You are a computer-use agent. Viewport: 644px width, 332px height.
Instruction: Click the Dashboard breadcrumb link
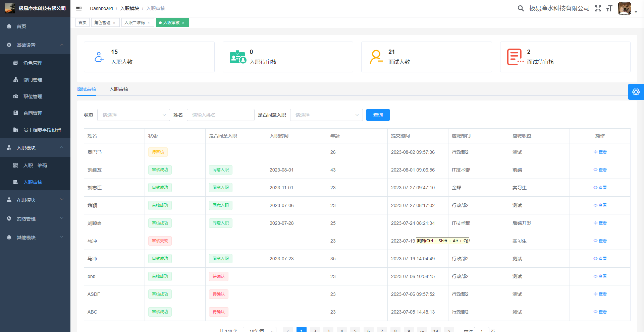(x=101, y=8)
